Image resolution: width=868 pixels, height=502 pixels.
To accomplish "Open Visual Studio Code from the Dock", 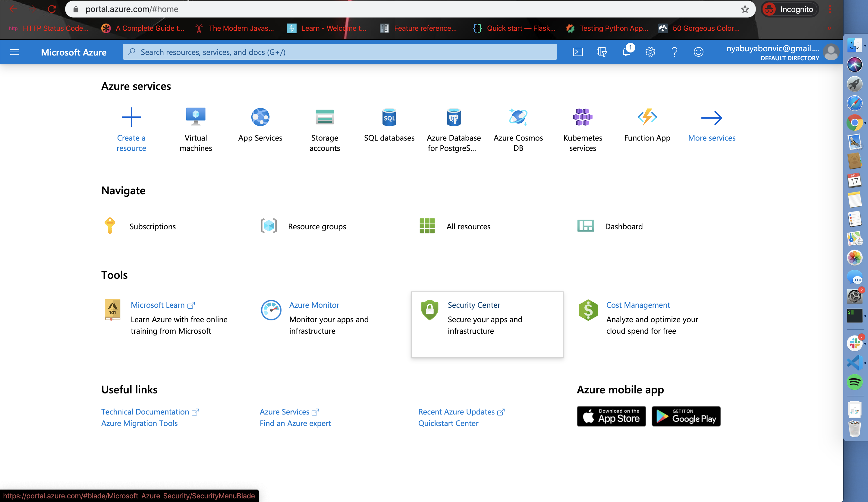I will (854, 362).
